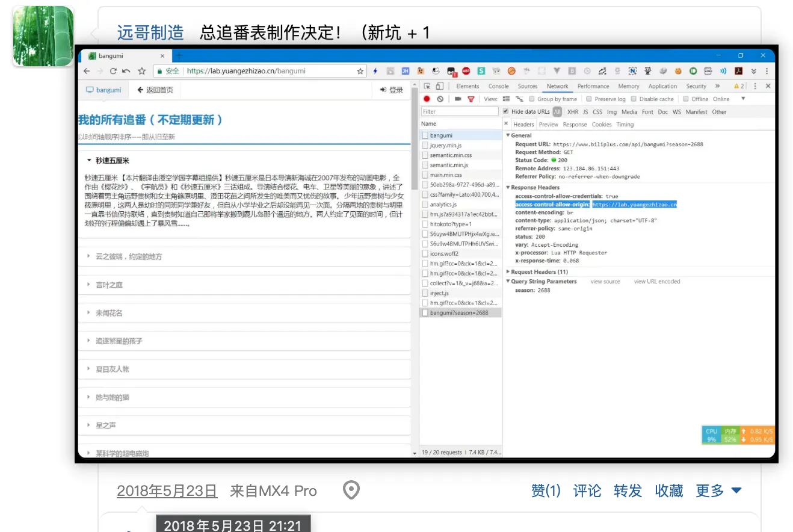Enable the Disable cache checkbox
The image size is (793, 532).
coord(634,99)
